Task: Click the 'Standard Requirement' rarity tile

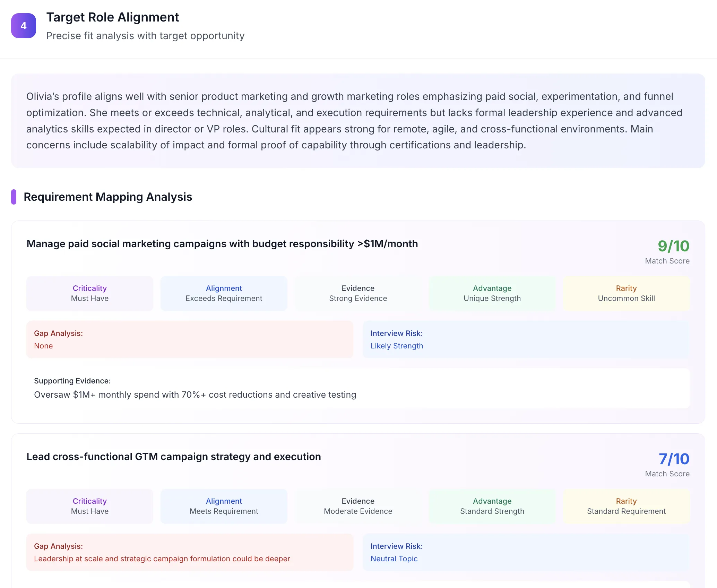Action: click(627, 506)
